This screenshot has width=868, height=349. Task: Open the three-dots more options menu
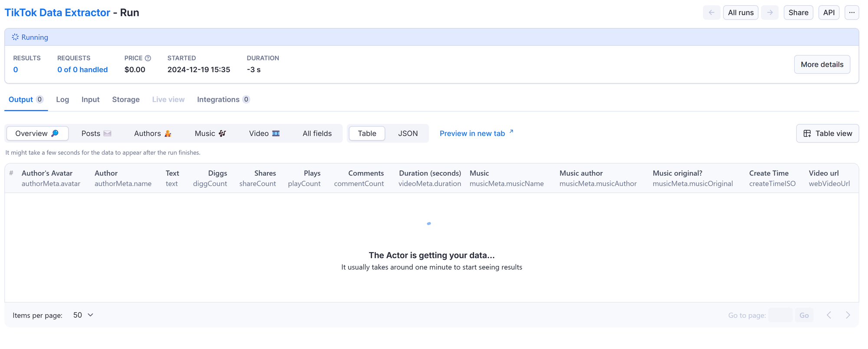852,13
